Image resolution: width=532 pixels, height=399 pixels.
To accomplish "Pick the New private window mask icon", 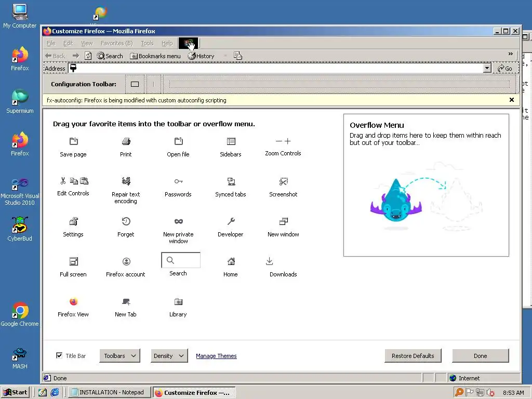I will (x=179, y=221).
